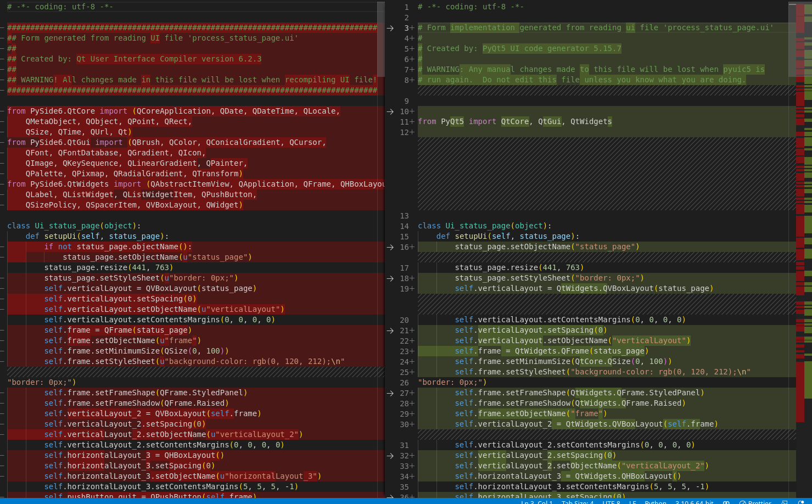Click the diff arrow at line 27
The height and width of the screenshot is (504, 812).
coord(390,393)
